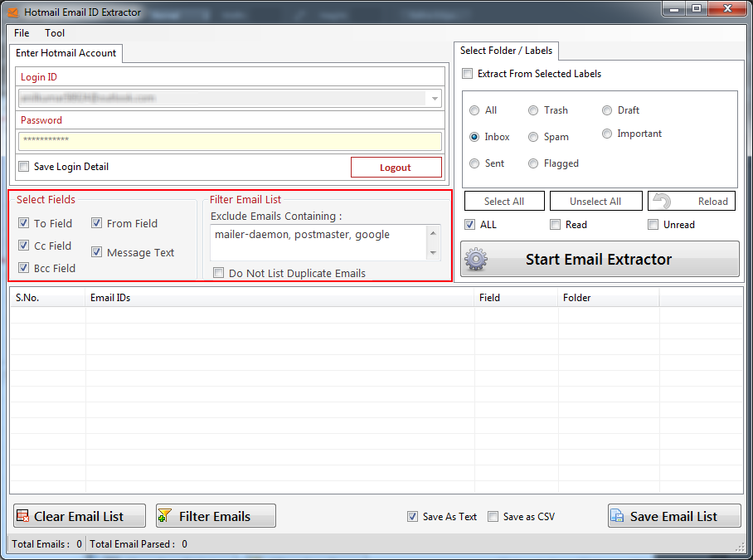Viewport: 753px width, 560px height.
Task: Click the Select All button
Action: coord(504,201)
